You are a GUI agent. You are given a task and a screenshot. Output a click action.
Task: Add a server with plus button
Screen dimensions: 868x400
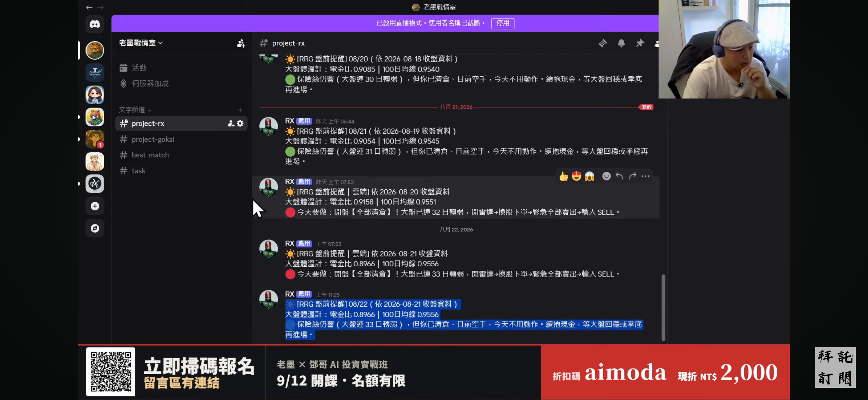point(95,206)
